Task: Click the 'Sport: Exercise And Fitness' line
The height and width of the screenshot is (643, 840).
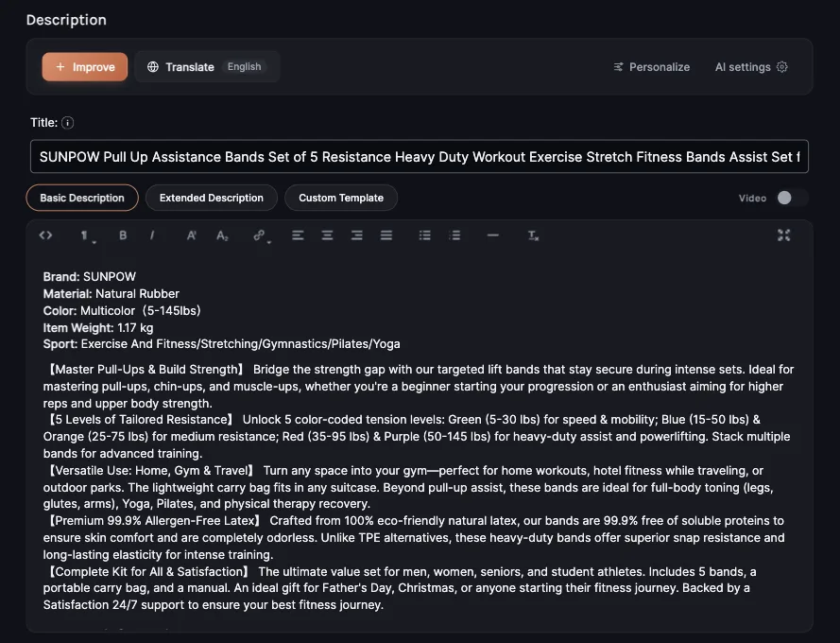Action: [221, 344]
